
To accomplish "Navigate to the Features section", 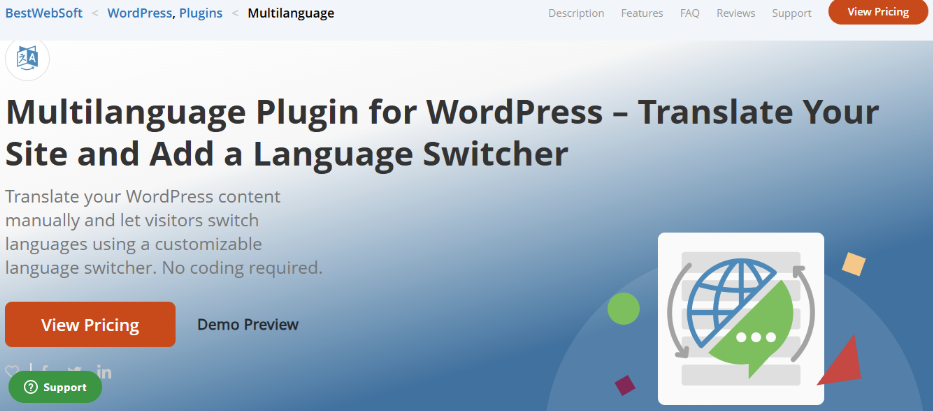I will tap(641, 13).
